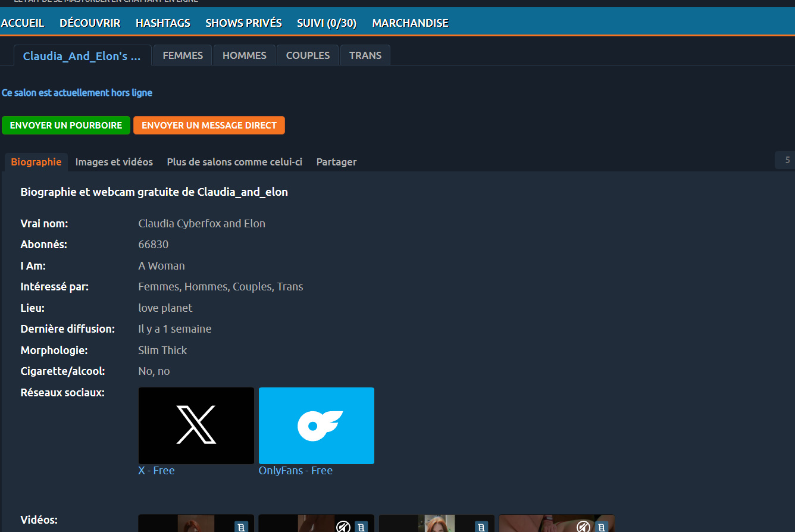795x532 pixels.
Task: Click the offline room status message
Action: coord(77,93)
